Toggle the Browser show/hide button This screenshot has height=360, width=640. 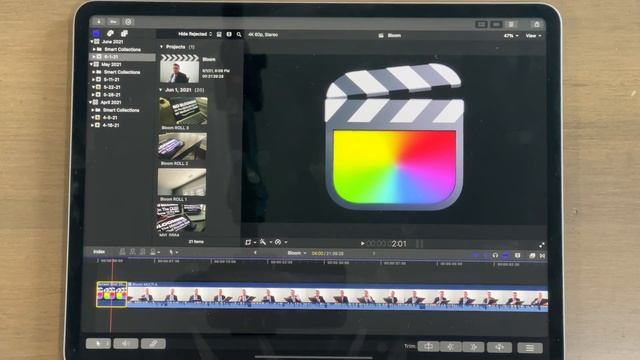click(x=482, y=24)
